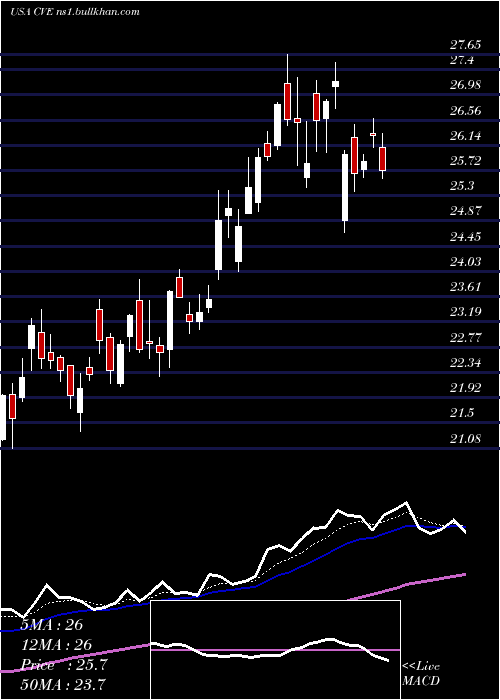Click the tallest red candle near the 27.65 peak
The height and width of the screenshot is (700, 500).
287,101
